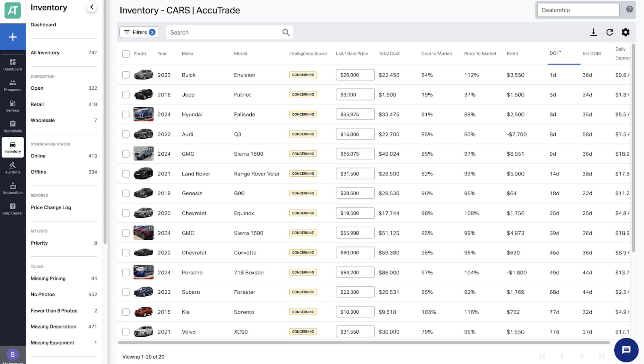Click the blue plus add button
This screenshot has width=644, height=364.
pos(13,37)
